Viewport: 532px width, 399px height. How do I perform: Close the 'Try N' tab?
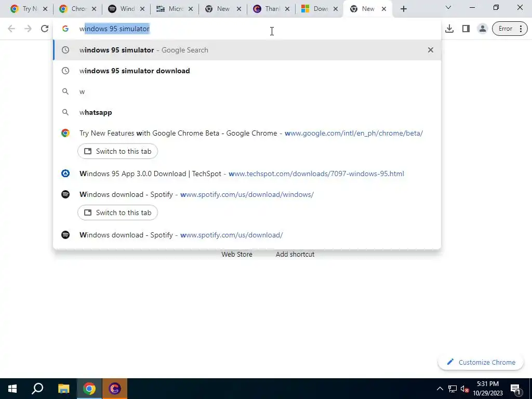[45, 9]
